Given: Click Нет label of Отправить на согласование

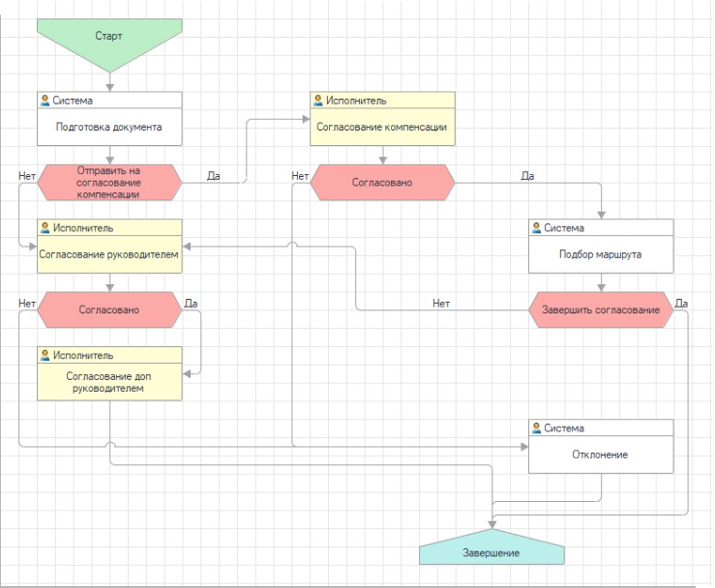Looking at the screenshot, I should coord(27,176).
